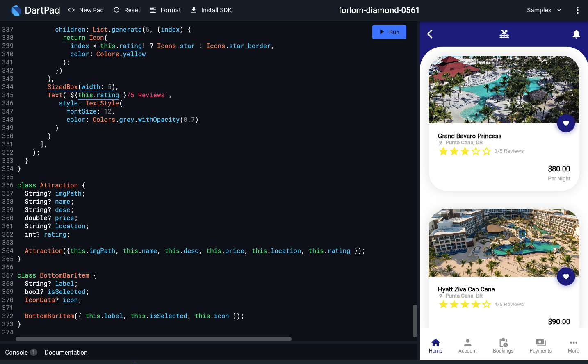Click 'class Attraction' in line 356
The height and width of the screenshot is (364, 588).
48,185
